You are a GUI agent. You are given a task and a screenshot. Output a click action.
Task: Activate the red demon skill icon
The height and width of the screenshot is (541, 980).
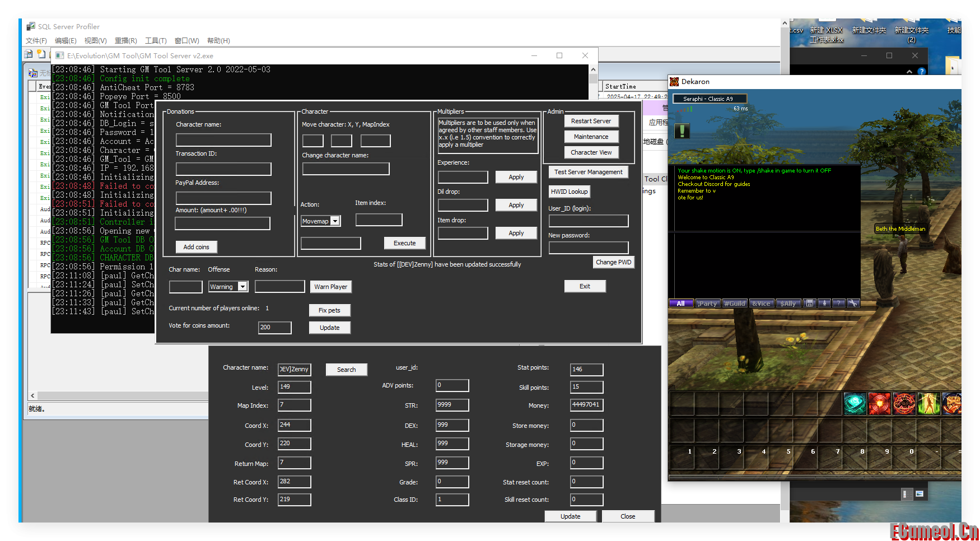(904, 403)
